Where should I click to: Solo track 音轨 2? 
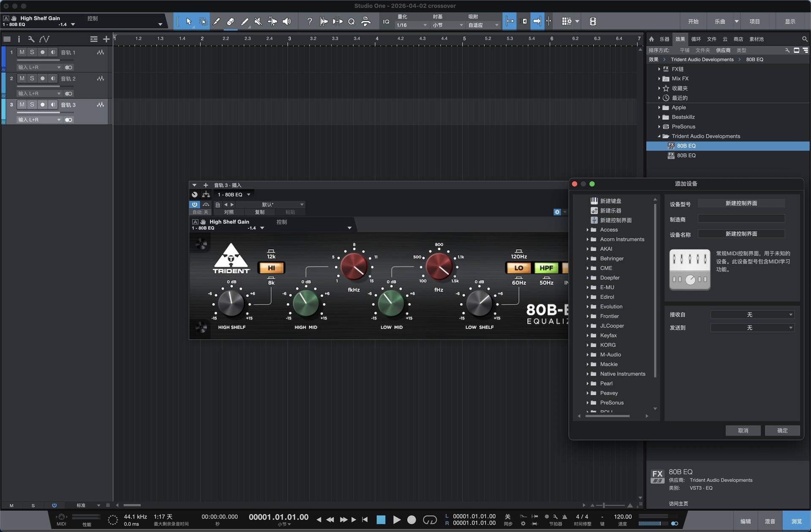coord(32,79)
